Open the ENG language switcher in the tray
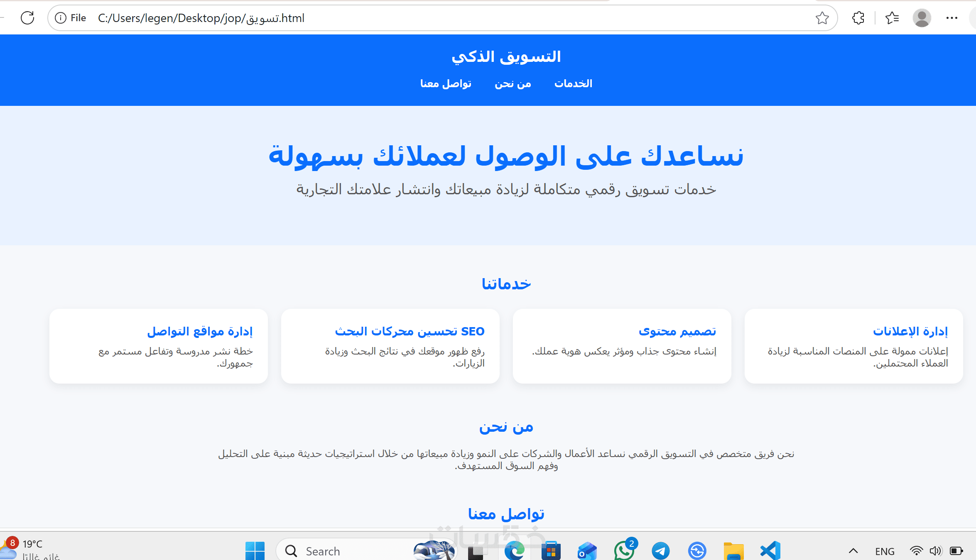This screenshot has height=560, width=976. 884,551
